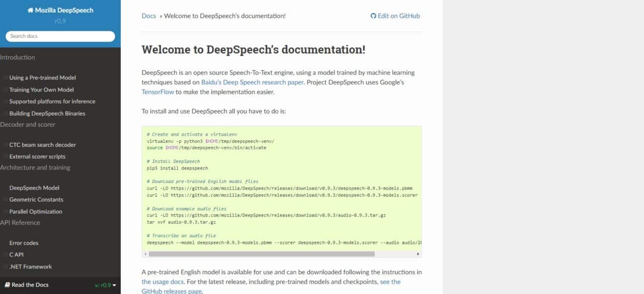The width and height of the screenshot is (644, 294).
Task: Open the v: r0.9 version dropdown
Action: pyautogui.click(x=106, y=285)
